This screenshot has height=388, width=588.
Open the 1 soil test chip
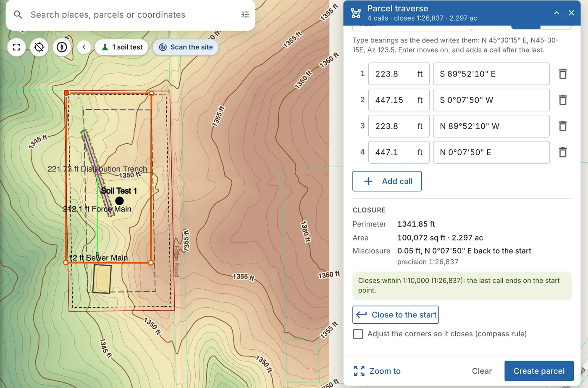click(122, 47)
